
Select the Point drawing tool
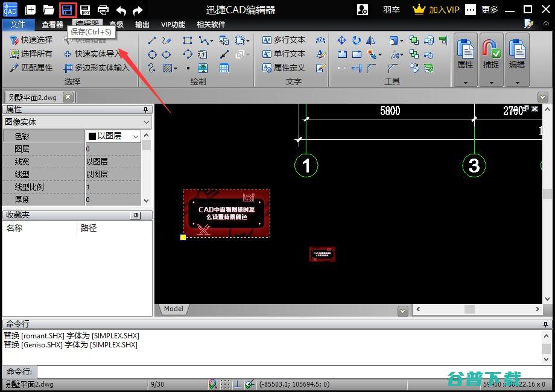click(x=188, y=68)
